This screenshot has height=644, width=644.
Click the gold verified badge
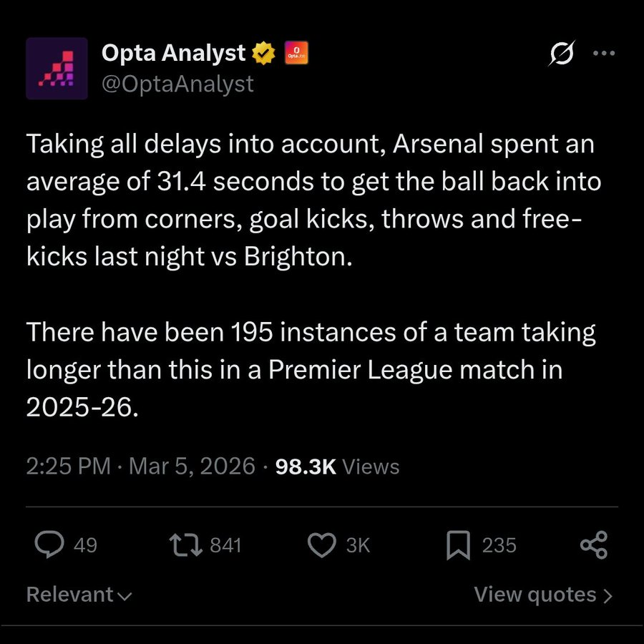tap(263, 53)
